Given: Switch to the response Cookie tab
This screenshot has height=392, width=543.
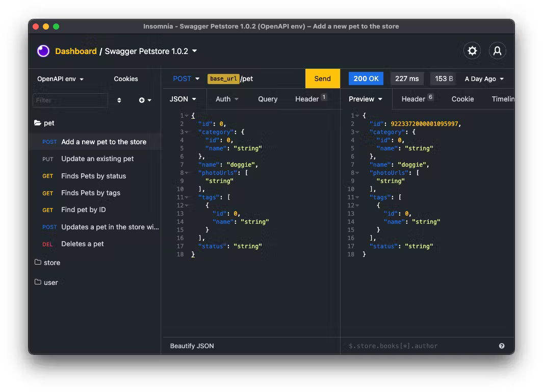Looking at the screenshot, I should [x=462, y=99].
